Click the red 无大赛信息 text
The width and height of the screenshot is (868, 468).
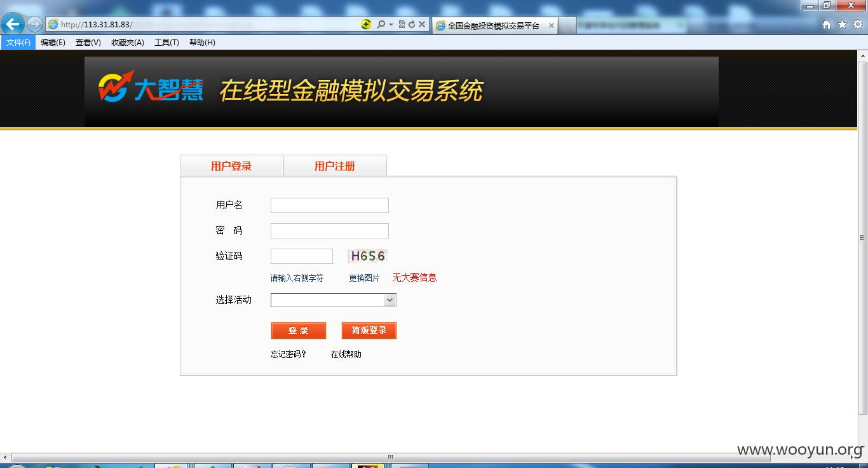[x=414, y=277]
